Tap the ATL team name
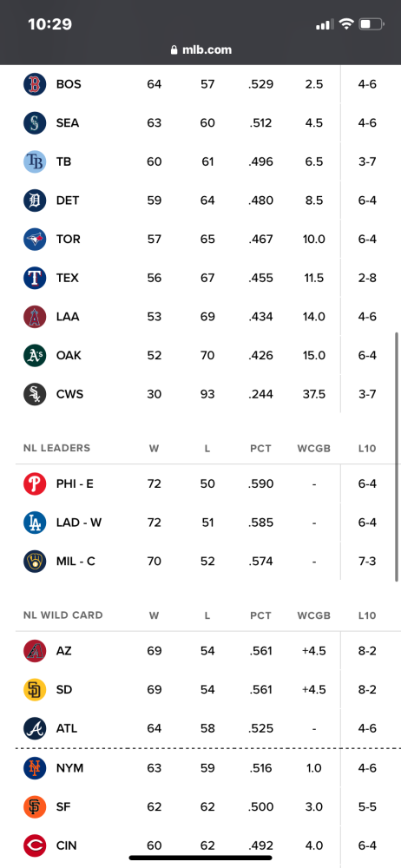 click(67, 728)
